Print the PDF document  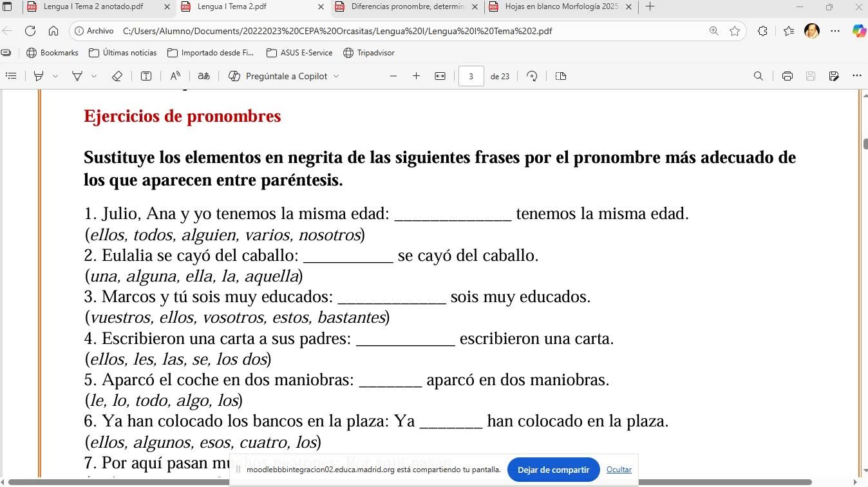coord(787,76)
